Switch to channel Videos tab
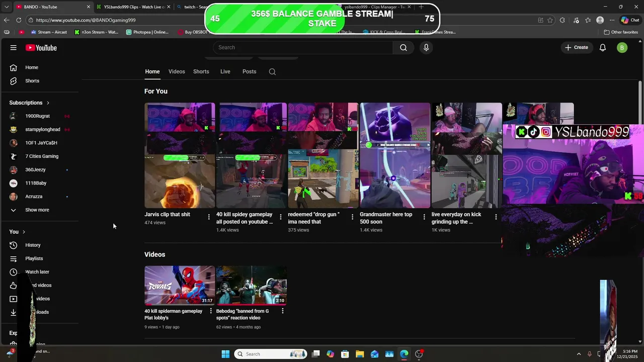This screenshot has height=362, width=644. click(x=177, y=71)
